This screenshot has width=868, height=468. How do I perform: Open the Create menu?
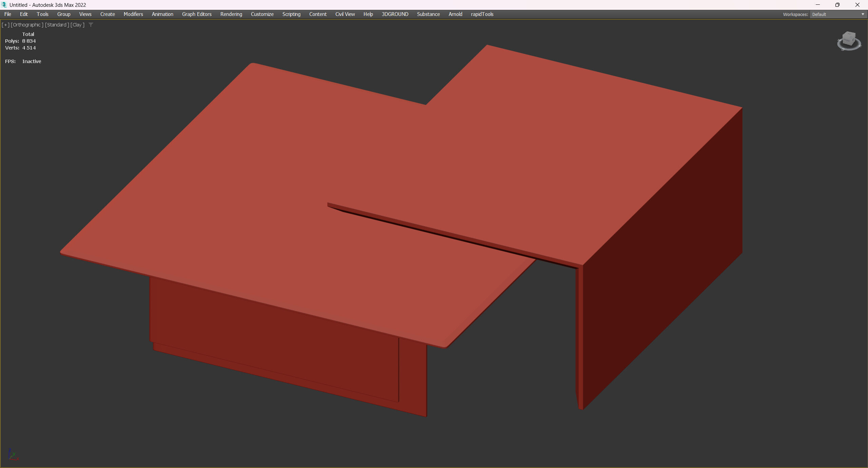108,14
